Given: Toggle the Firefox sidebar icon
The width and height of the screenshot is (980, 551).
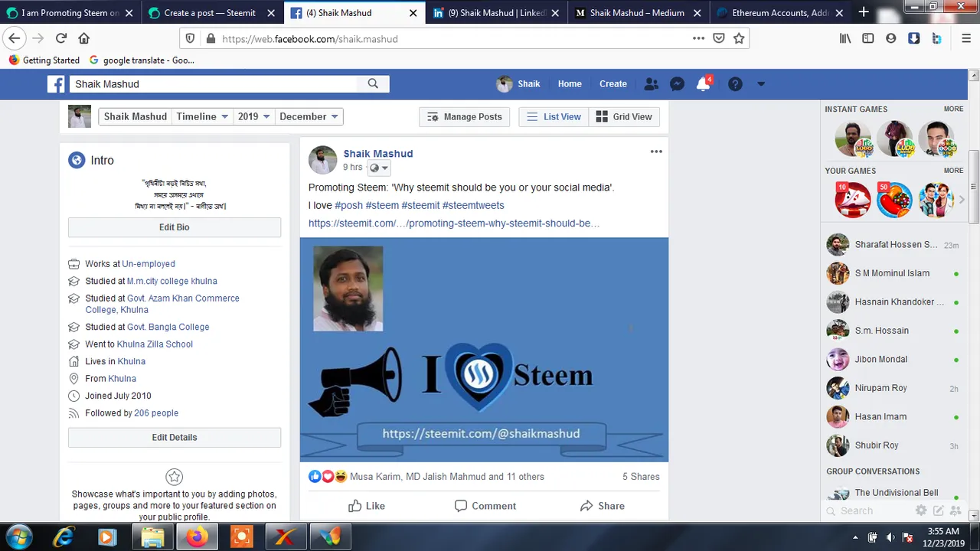Looking at the screenshot, I should [868, 38].
